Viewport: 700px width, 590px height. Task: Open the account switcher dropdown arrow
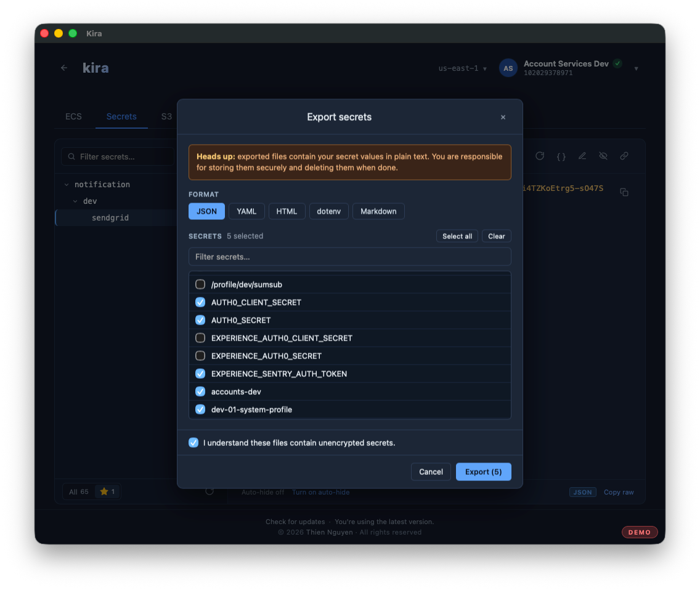coord(636,68)
